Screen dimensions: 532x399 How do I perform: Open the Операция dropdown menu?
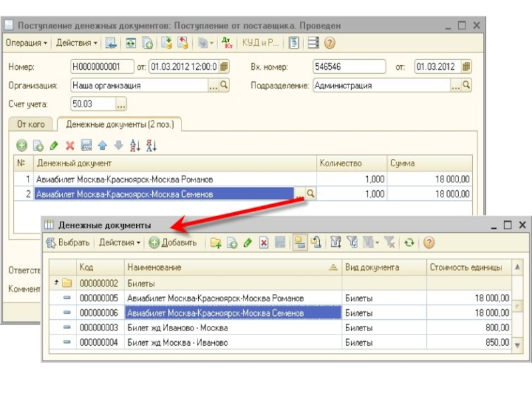tap(27, 43)
